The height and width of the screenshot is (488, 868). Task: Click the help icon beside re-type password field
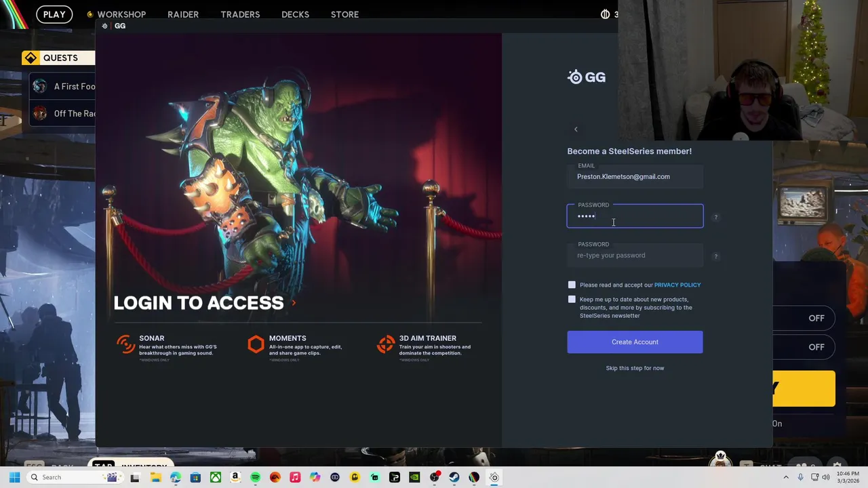715,256
